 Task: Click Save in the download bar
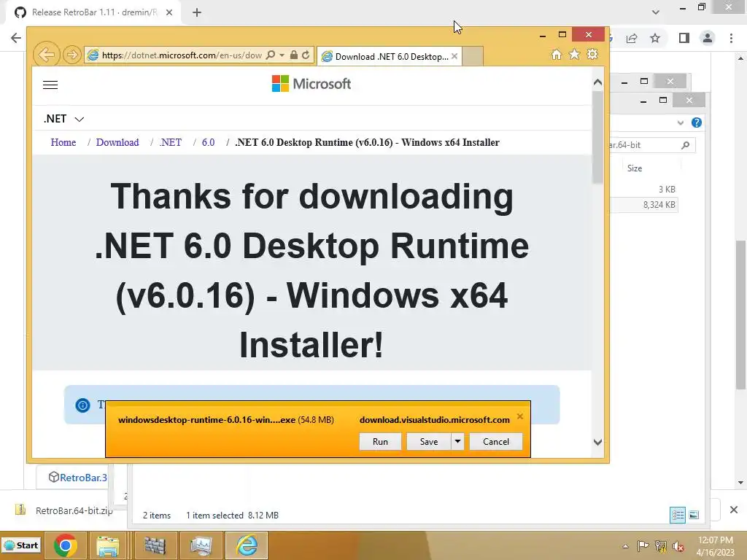[x=429, y=441]
